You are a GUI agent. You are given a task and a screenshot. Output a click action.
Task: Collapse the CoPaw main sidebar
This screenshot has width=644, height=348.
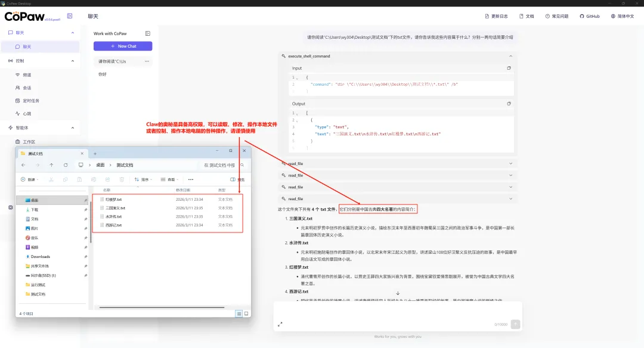(70, 16)
